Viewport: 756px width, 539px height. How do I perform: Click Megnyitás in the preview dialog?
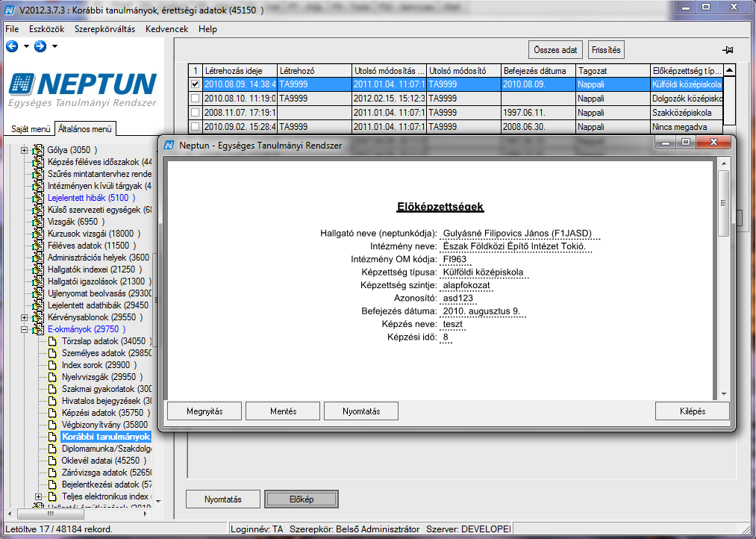point(204,411)
